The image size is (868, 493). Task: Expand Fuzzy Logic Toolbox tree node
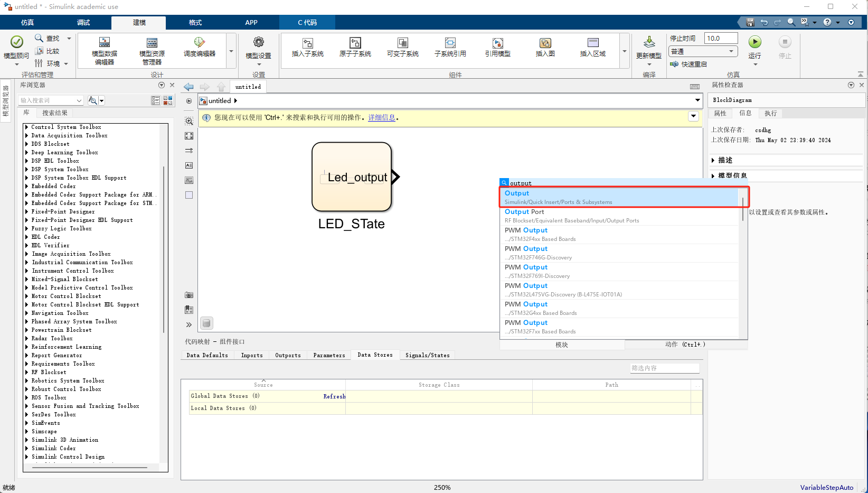(26, 228)
